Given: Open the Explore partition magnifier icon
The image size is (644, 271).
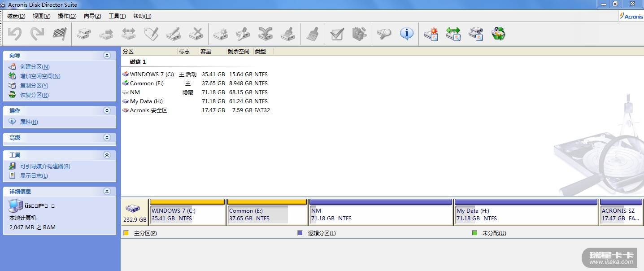Looking at the screenshot, I should point(384,34).
